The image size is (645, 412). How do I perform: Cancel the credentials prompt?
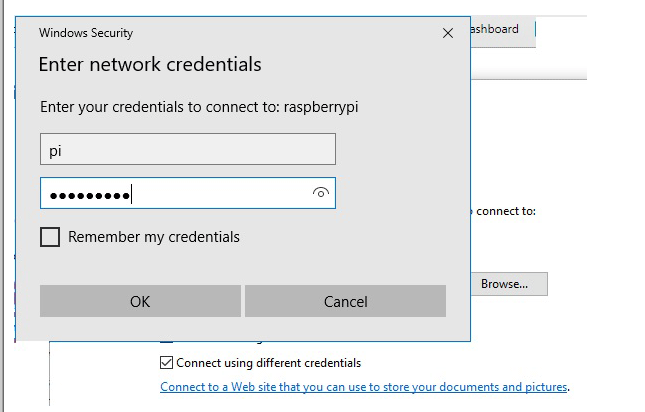[x=345, y=301]
